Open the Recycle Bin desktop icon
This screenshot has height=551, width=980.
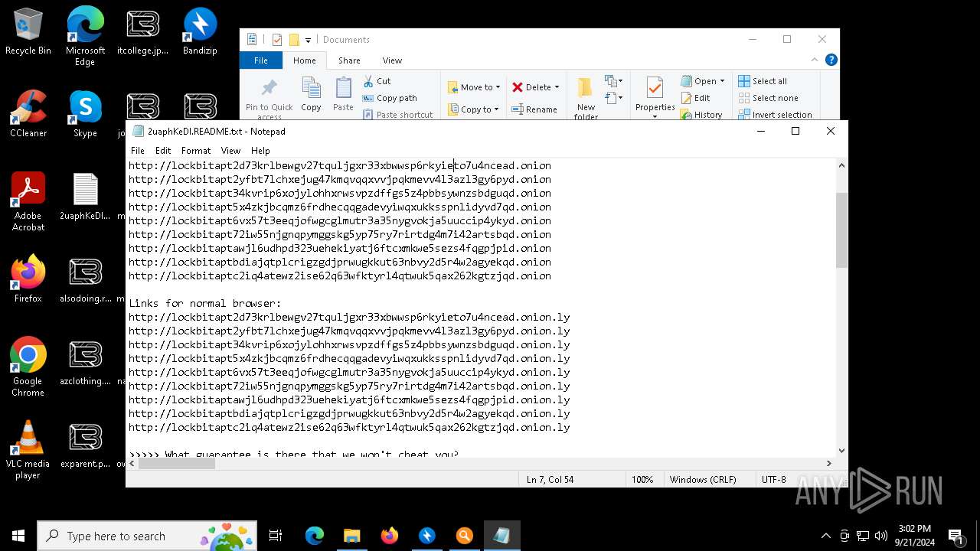pos(28,31)
